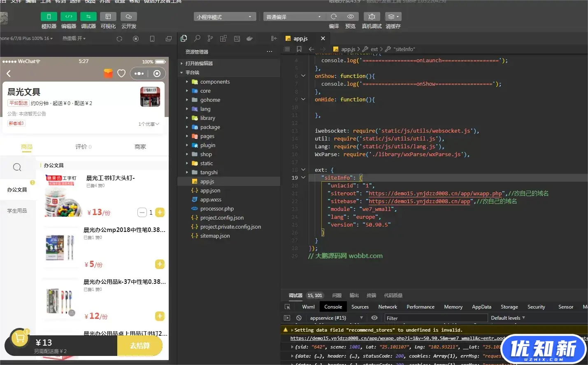The height and width of the screenshot is (365, 588).
Task: Click the console Filter input field
Action: pyautogui.click(x=436, y=318)
